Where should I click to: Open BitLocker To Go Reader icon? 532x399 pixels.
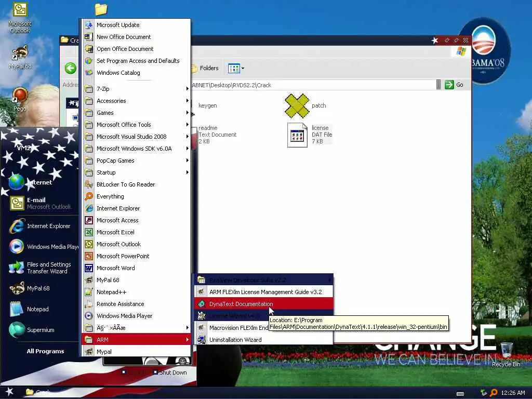click(88, 184)
